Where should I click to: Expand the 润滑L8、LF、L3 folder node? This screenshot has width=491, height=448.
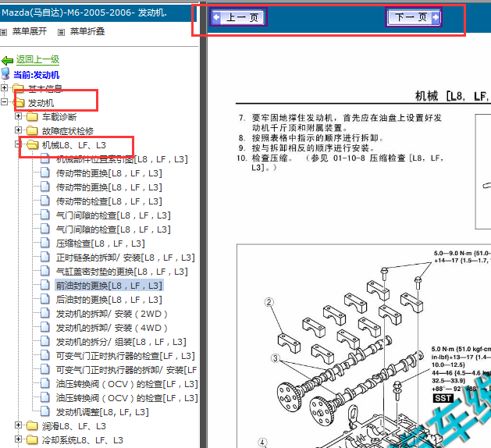click(x=18, y=425)
